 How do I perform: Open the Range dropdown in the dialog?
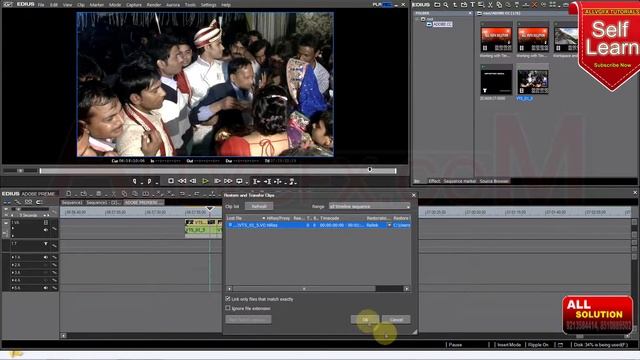tap(369, 207)
